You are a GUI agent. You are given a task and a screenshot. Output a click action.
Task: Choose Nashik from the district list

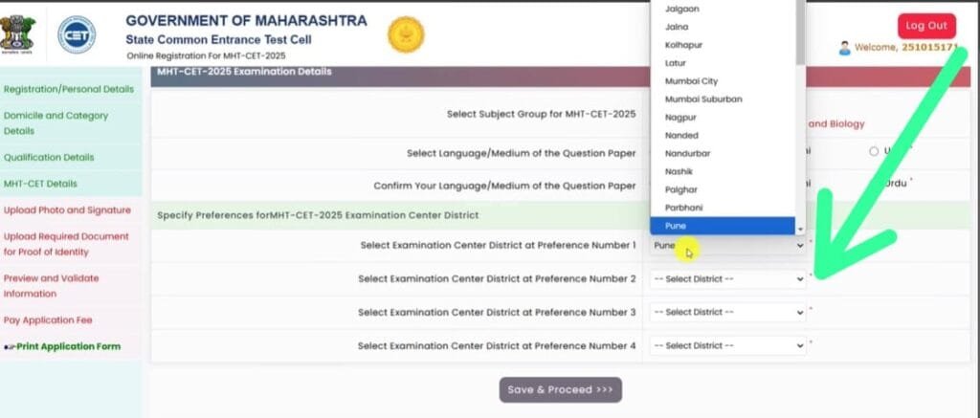723,171
